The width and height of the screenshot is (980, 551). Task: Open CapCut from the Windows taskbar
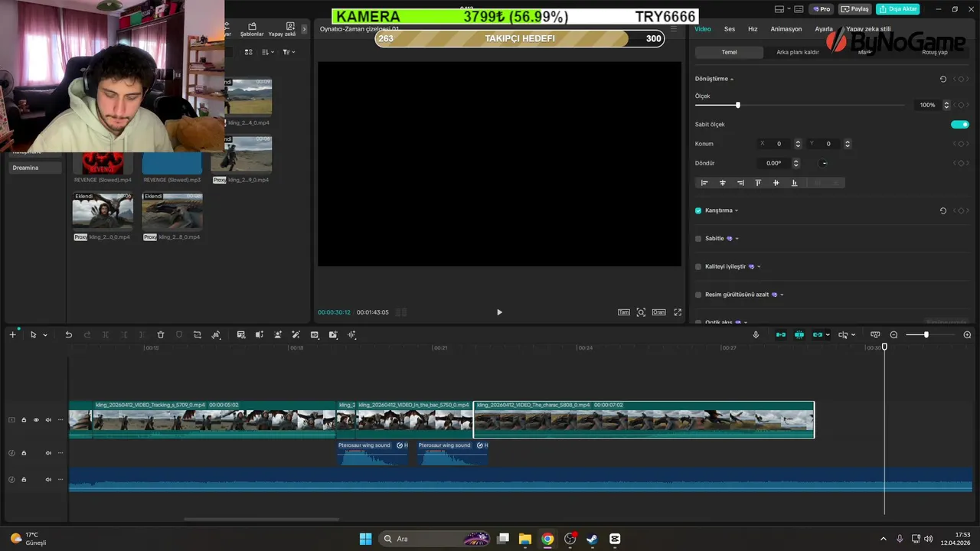615,539
